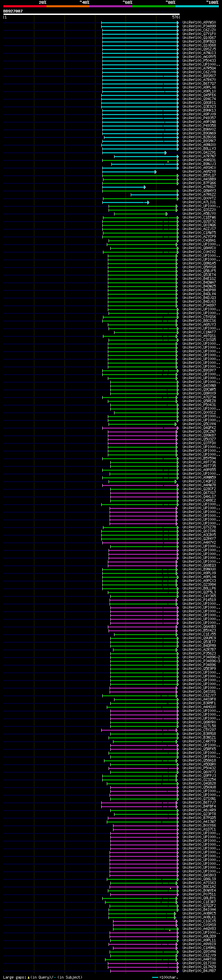
Task: Click the orange ~40% identity legend segment
Action: (x=68, y=6)
